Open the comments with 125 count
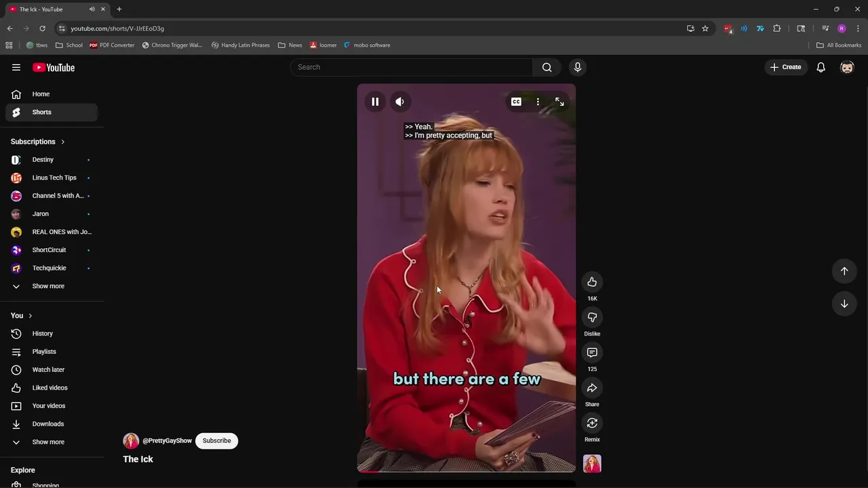868x488 pixels. [x=592, y=352]
